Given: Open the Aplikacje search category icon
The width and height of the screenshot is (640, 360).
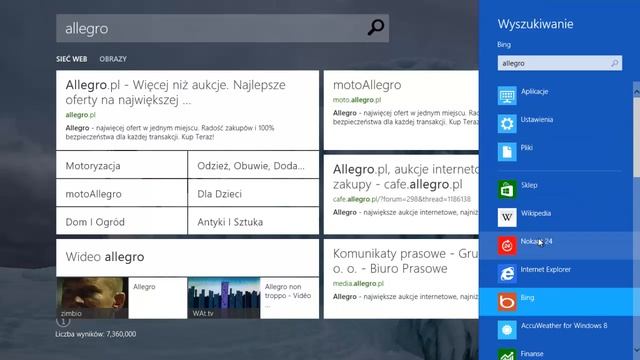Looking at the screenshot, I should pyautogui.click(x=507, y=96).
